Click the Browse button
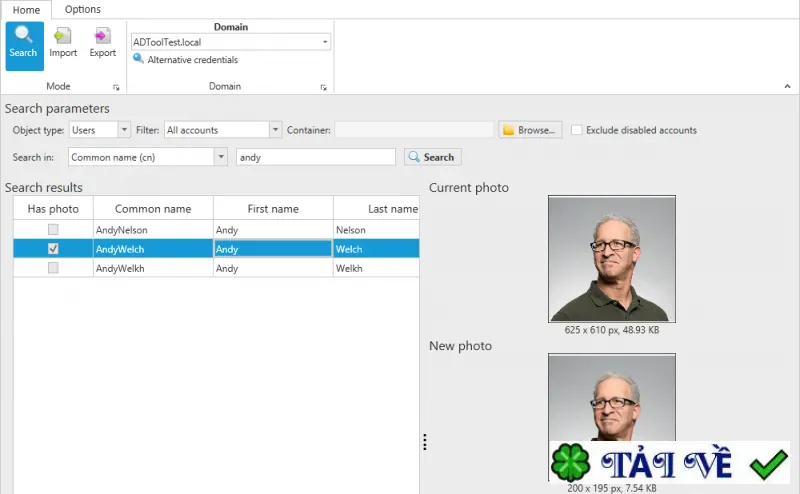The height and width of the screenshot is (494, 800). click(x=530, y=130)
